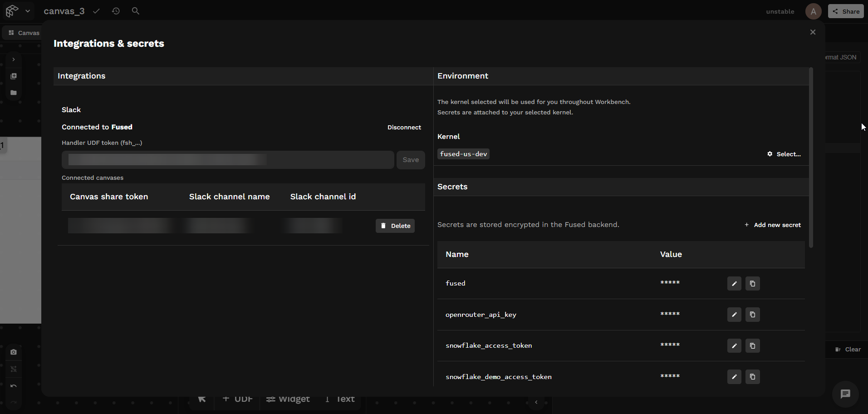Add a UDF from the bottom toolbar

coord(237,399)
